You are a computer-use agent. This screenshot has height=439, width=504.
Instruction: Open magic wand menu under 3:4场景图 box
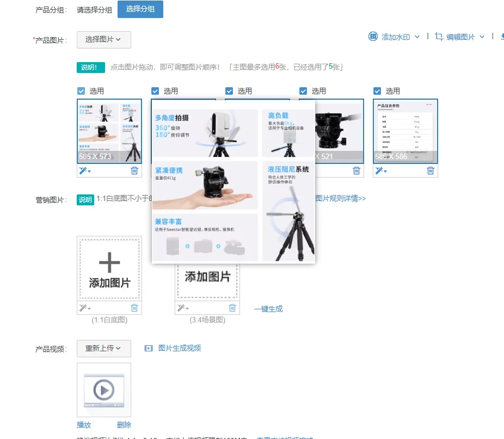click(x=183, y=308)
